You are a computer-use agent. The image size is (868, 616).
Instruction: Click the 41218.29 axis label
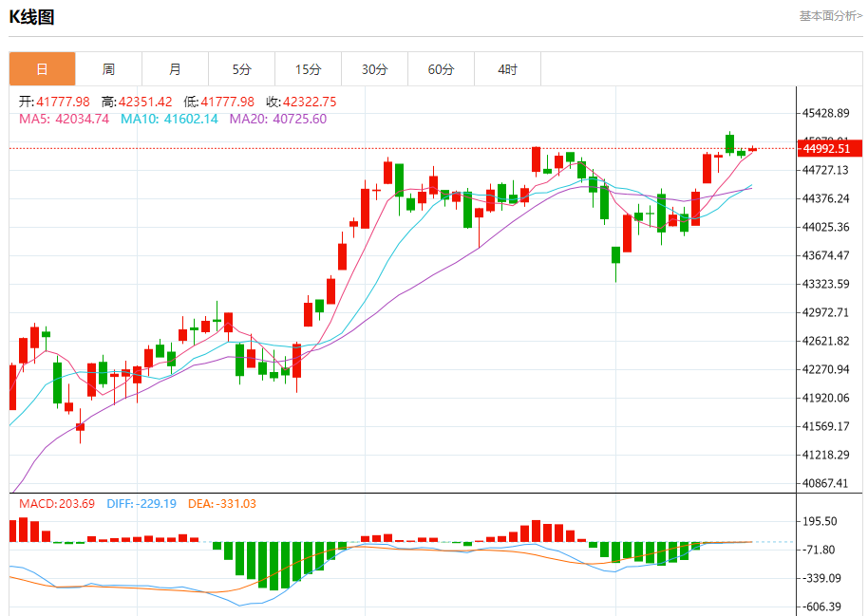826,455
